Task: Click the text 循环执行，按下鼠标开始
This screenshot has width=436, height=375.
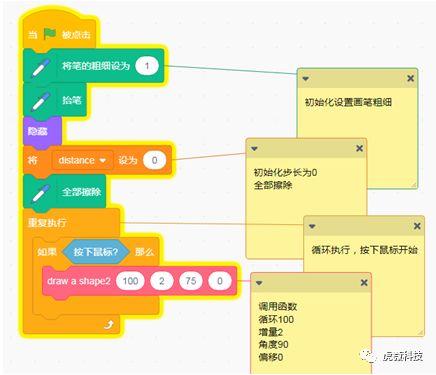Action: (x=365, y=249)
